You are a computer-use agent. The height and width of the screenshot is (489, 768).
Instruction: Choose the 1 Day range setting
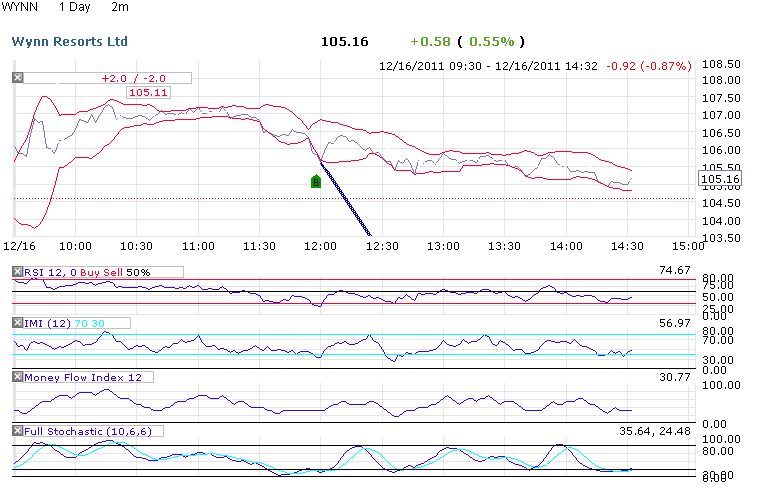(x=74, y=7)
